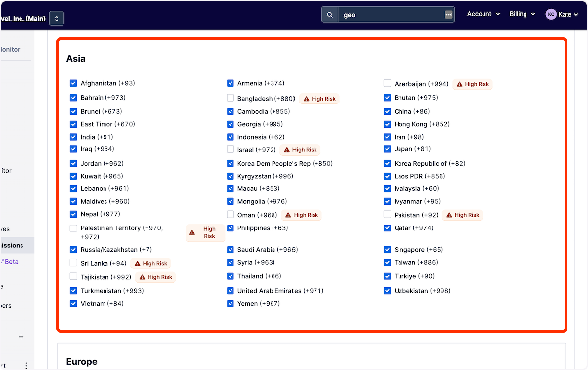Click Azerbaijan High Risk warning badge

pyautogui.click(x=473, y=84)
